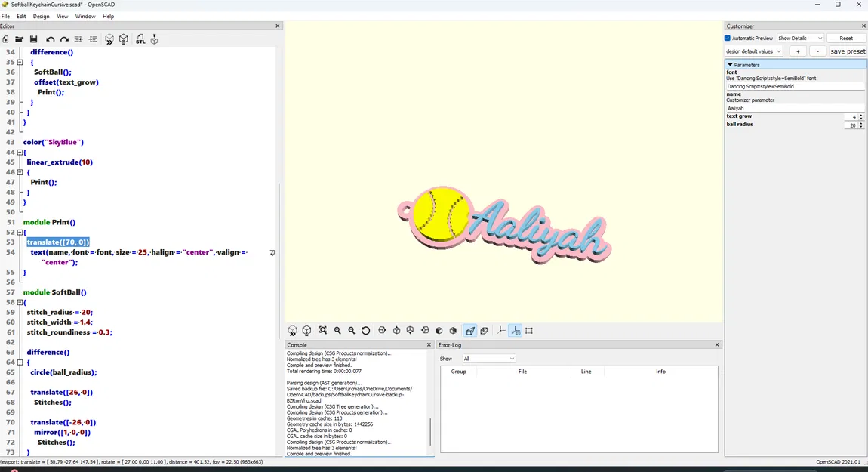Click the View All icon in the viewport toolbar

323,331
